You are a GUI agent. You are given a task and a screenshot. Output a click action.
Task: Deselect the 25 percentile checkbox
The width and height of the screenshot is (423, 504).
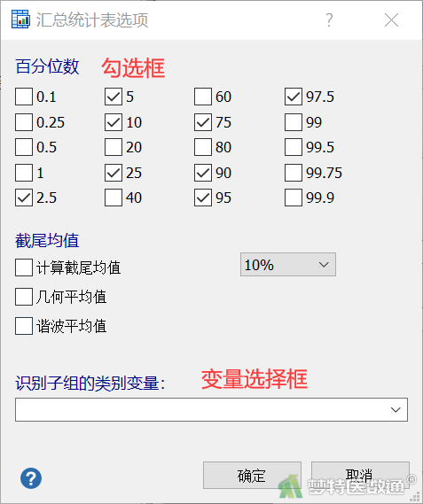[114, 173]
